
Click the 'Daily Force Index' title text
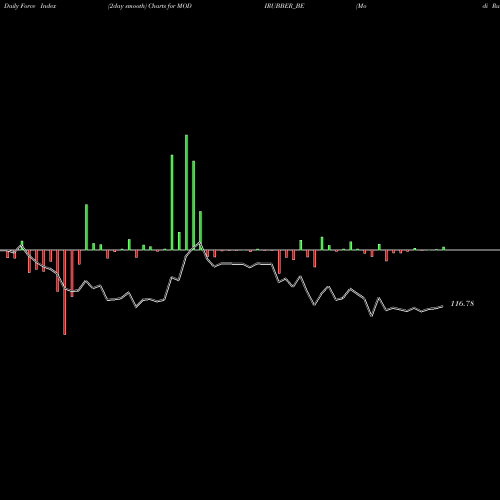click(x=30, y=6)
